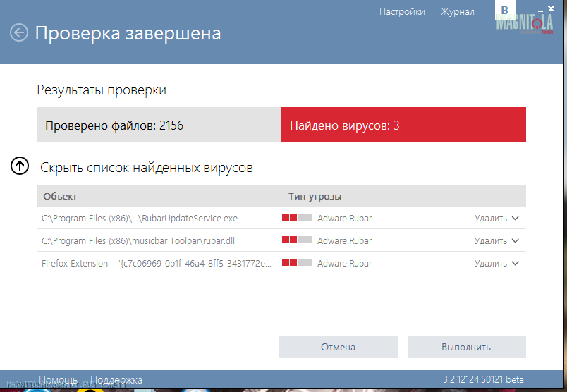
Task: Click the Тип угрозы column header
Action: pyautogui.click(x=315, y=197)
